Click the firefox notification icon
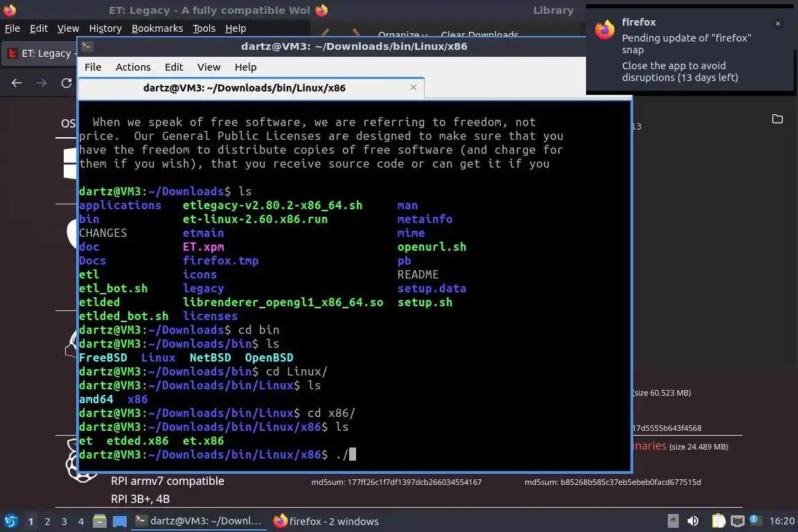The width and height of the screenshot is (798, 532). 605,30
